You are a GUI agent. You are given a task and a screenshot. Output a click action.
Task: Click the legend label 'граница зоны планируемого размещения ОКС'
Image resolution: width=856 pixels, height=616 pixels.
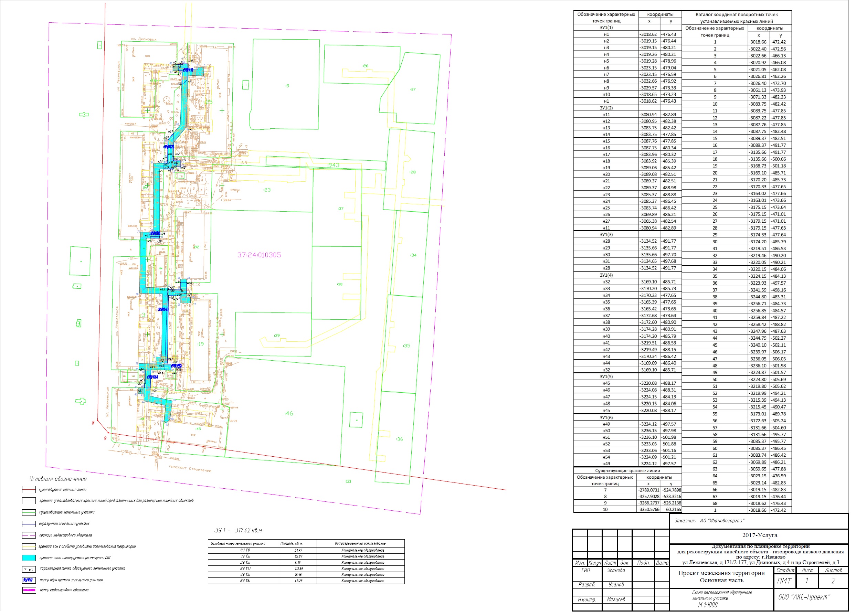75,558
